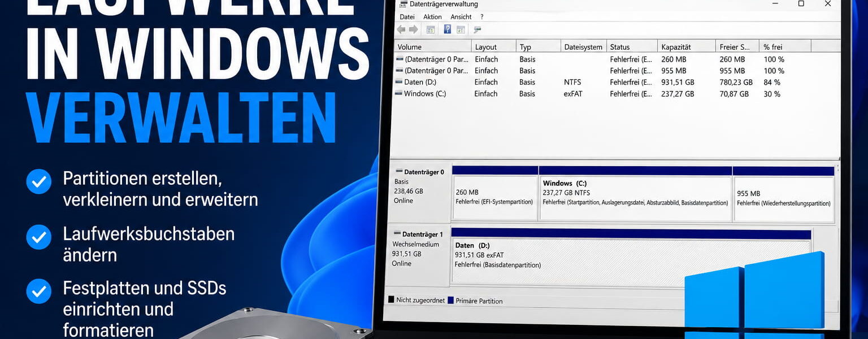This screenshot has height=339, width=868.
Task: Open the Datei menu
Action: click(407, 17)
